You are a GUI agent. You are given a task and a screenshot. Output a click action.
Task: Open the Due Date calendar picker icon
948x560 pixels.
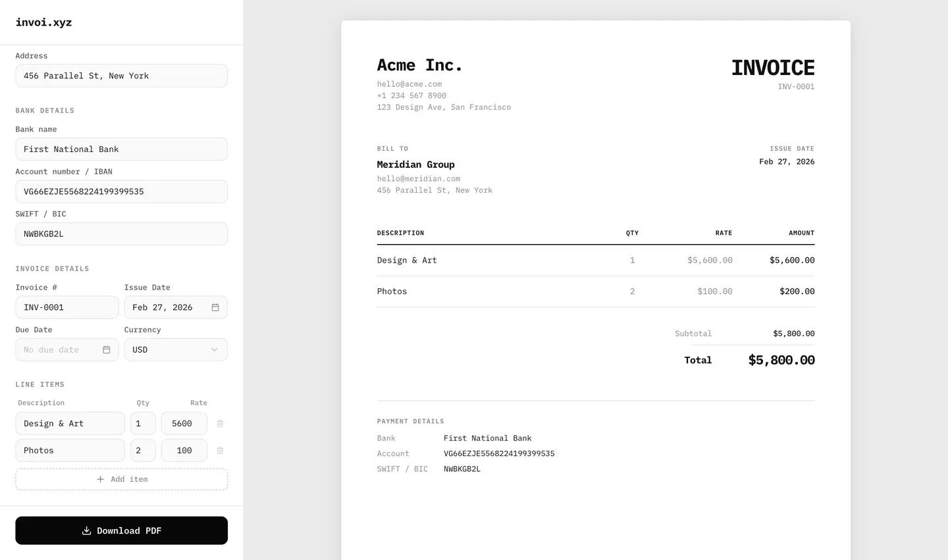tap(107, 349)
